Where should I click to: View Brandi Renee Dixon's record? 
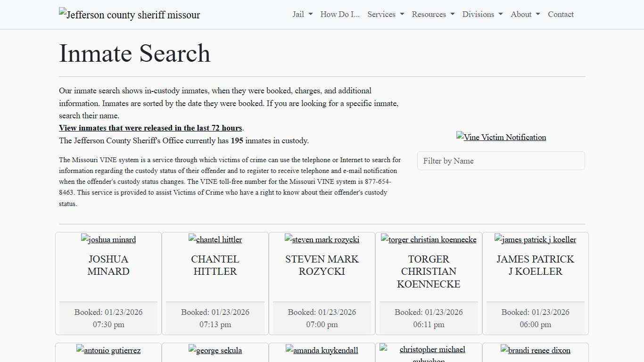(536, 350)
